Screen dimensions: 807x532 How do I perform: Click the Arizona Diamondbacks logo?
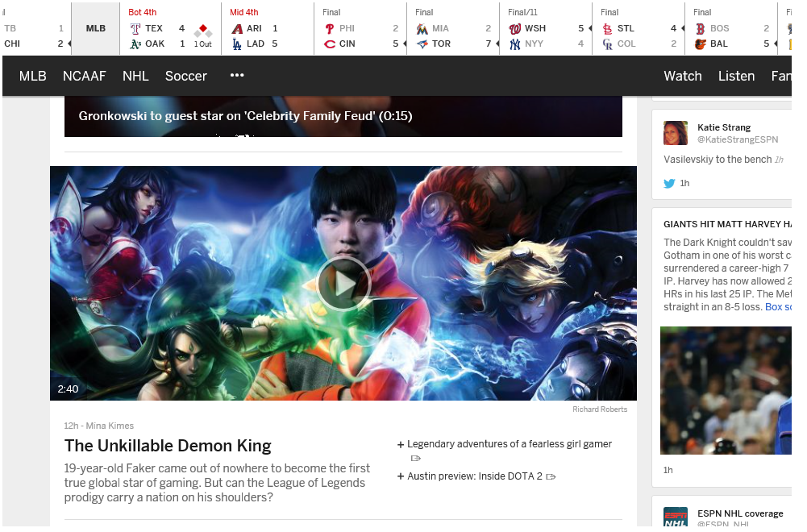click(237, 29)
